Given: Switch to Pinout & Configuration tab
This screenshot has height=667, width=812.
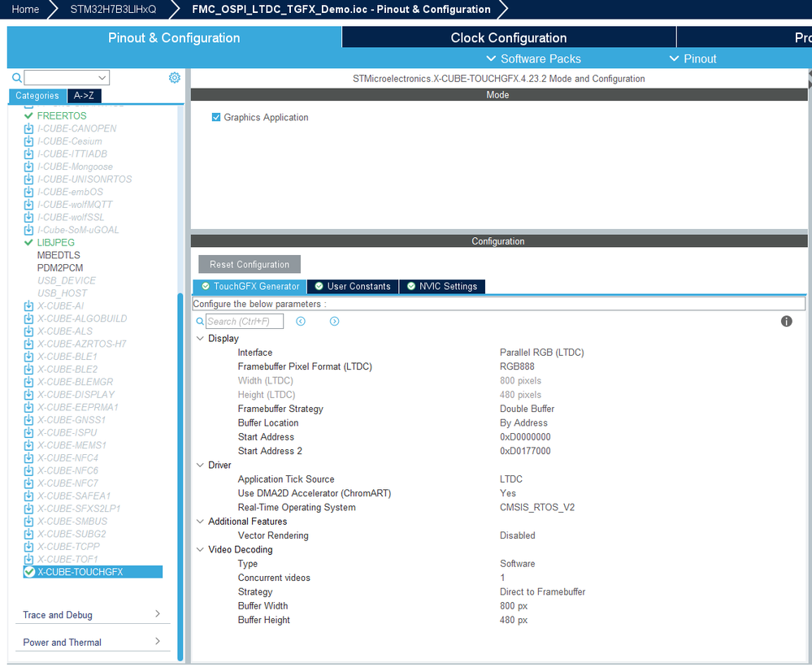Looking at the screenshot, I should click(174, 37).
